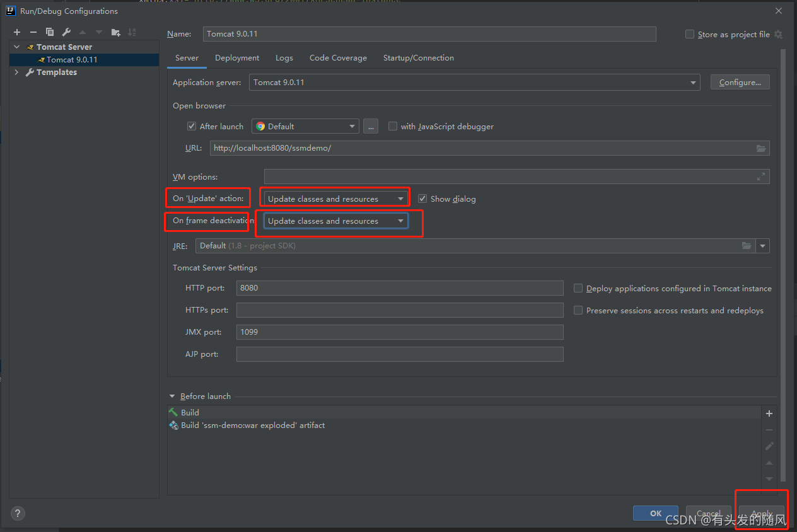Uncheck the After launch checkbox

[192, 126]
